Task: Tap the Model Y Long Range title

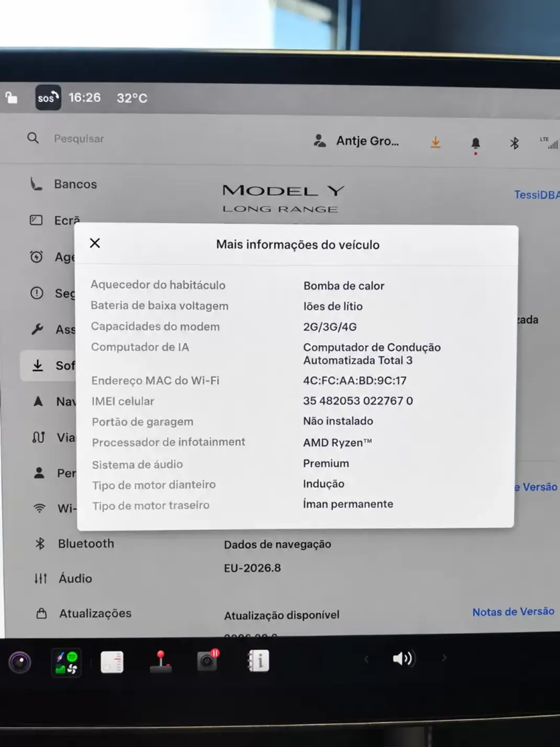Action: tap(283, 198)
